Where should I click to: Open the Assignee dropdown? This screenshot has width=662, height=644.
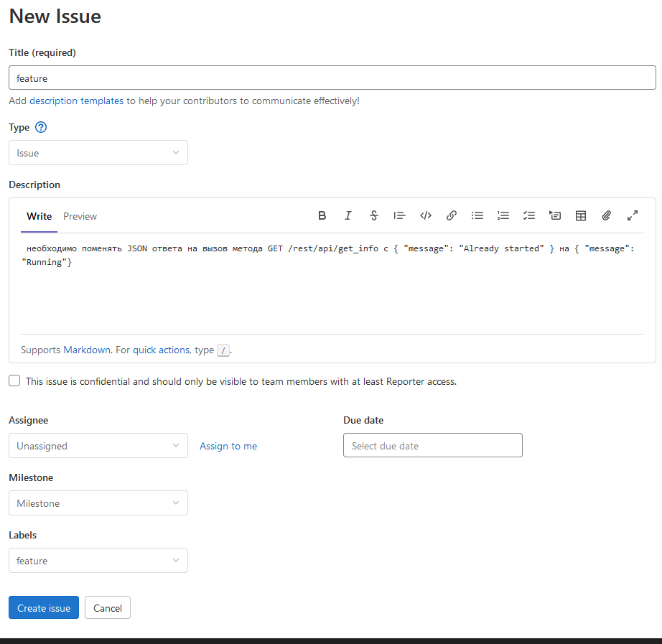pos(98,445)
